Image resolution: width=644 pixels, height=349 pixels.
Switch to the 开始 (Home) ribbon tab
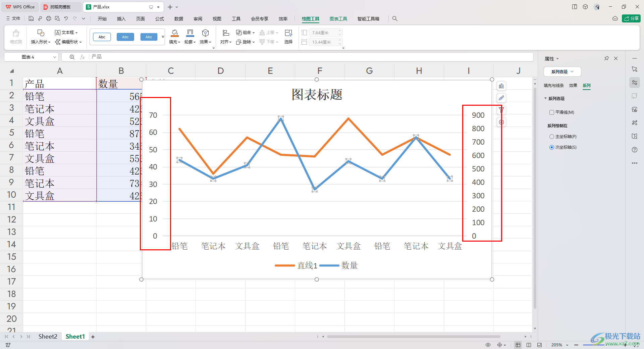click(102, 19)
